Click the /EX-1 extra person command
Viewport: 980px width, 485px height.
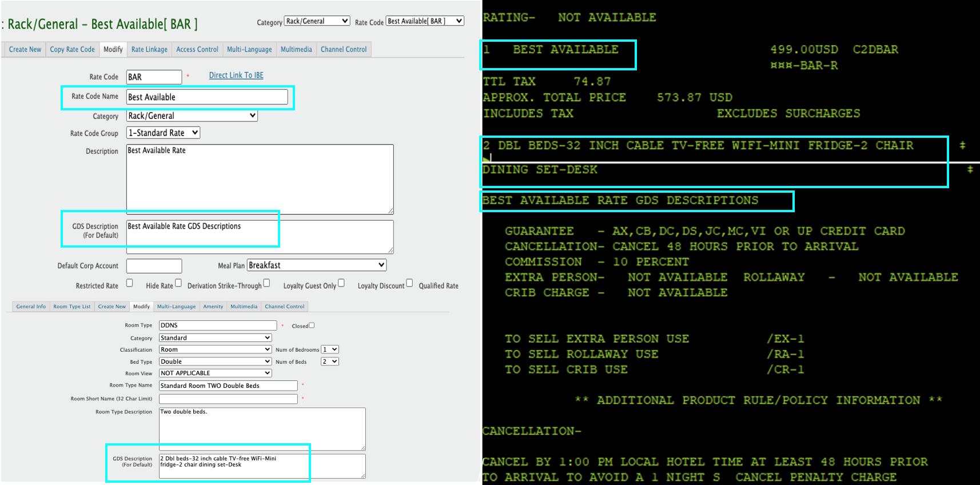pyautogui.click(x=786, y=339)
